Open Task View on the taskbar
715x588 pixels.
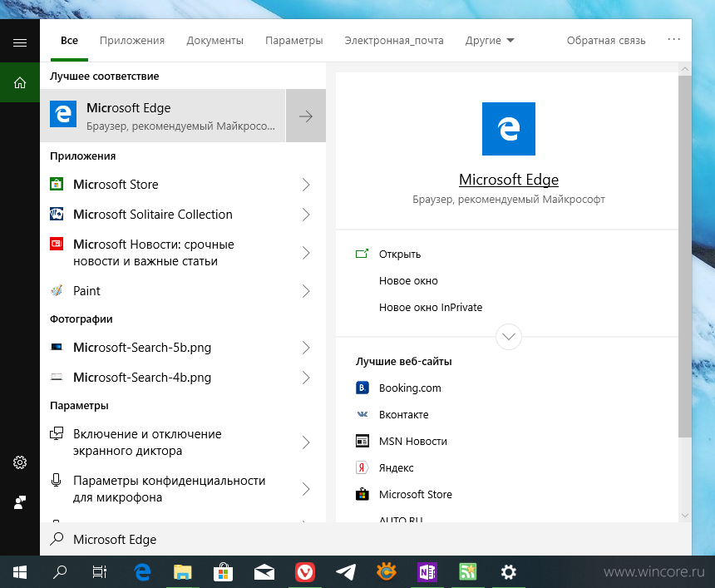100,572
